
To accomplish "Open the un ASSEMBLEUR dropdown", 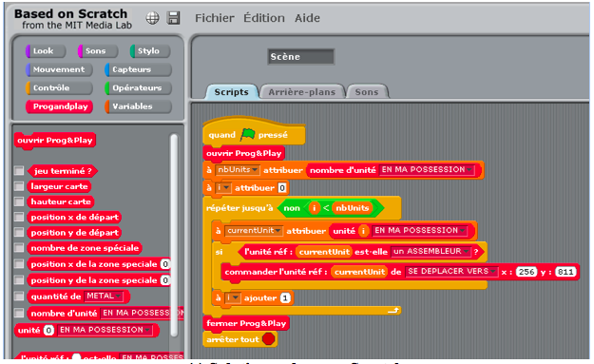I will [431, 252].
